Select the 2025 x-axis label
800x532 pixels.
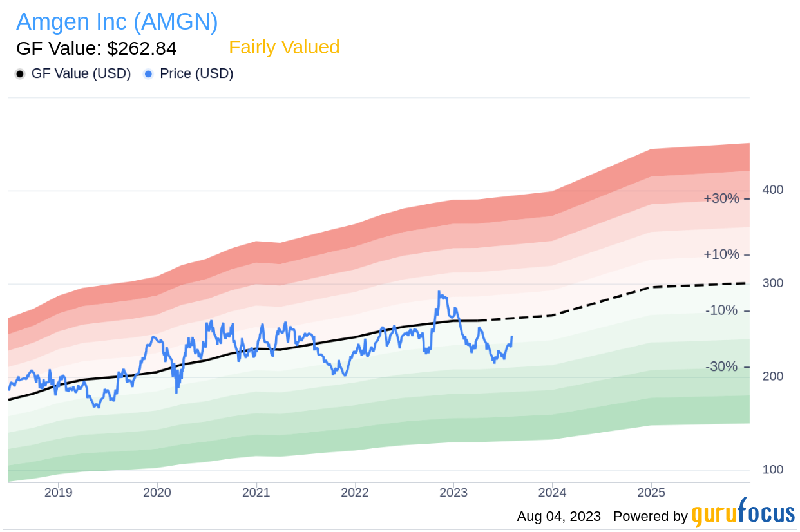pyautogui.click(x=651, y=493)
